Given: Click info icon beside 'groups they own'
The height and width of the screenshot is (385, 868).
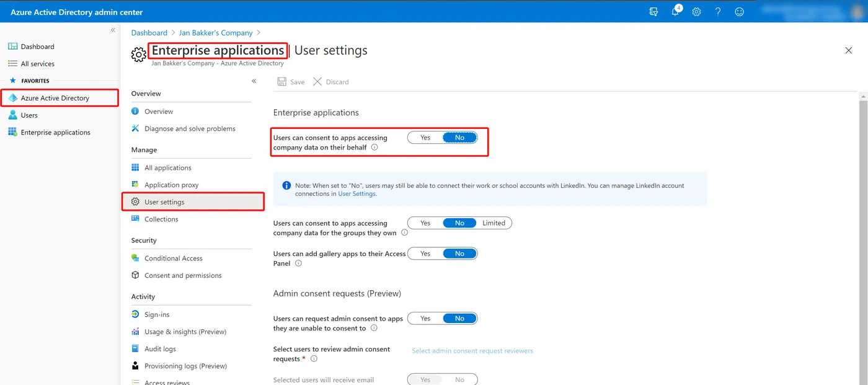Looking at the screenshot, I should [x=404, y=233].
